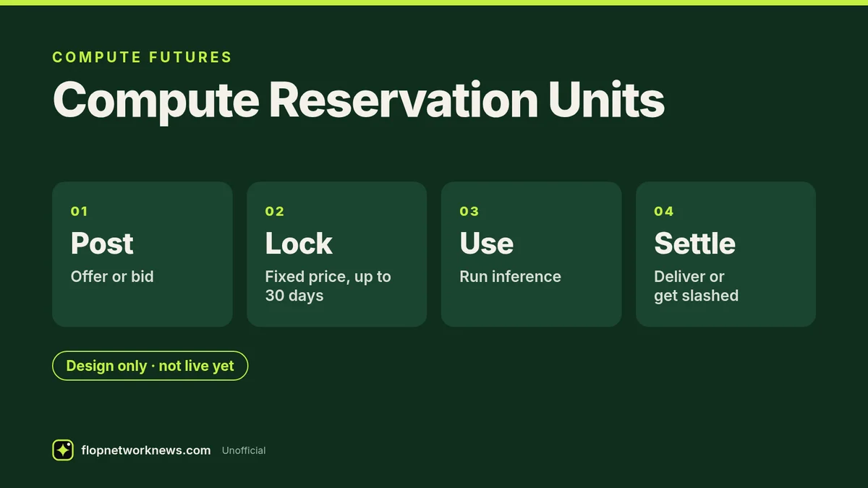Click 'Fixed price, up to 30 days' text
The width and height of the screenshot is (868, 488).
pos(328,286)
